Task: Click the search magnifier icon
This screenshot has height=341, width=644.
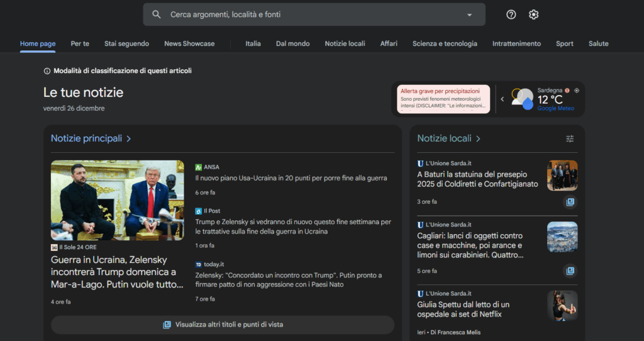Action: click(x=157, y=14)
